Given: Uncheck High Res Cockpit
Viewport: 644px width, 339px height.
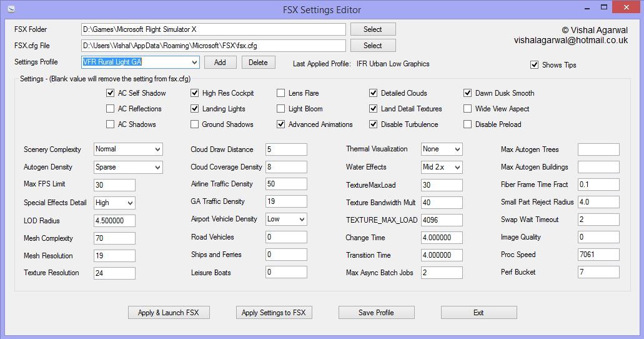Looking at the screenshot, I should (x=195, y=93).
